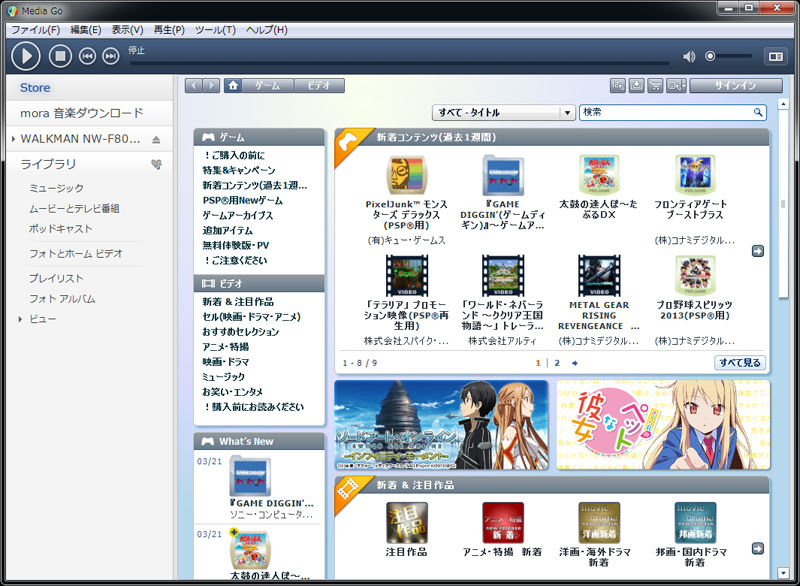The width and height of the screenshot is (800, 586).
Task: Open the ゲーム store tab
Action: pyautogui.click(x=268, y=85)
